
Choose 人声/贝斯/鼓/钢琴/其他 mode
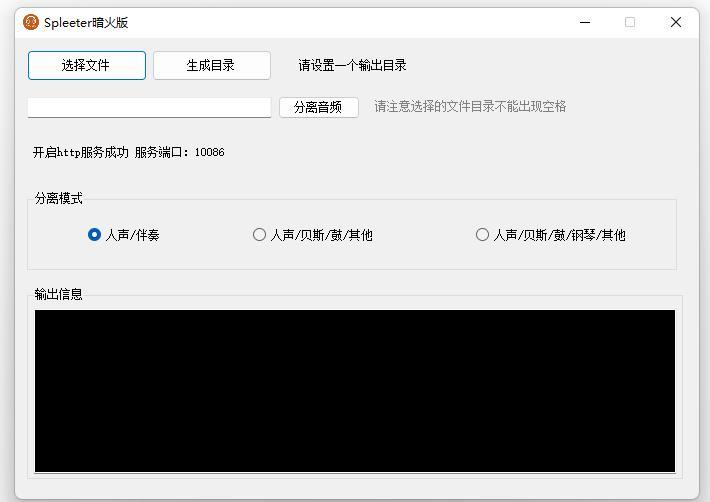pyautogui.click(x=551, y=234)
